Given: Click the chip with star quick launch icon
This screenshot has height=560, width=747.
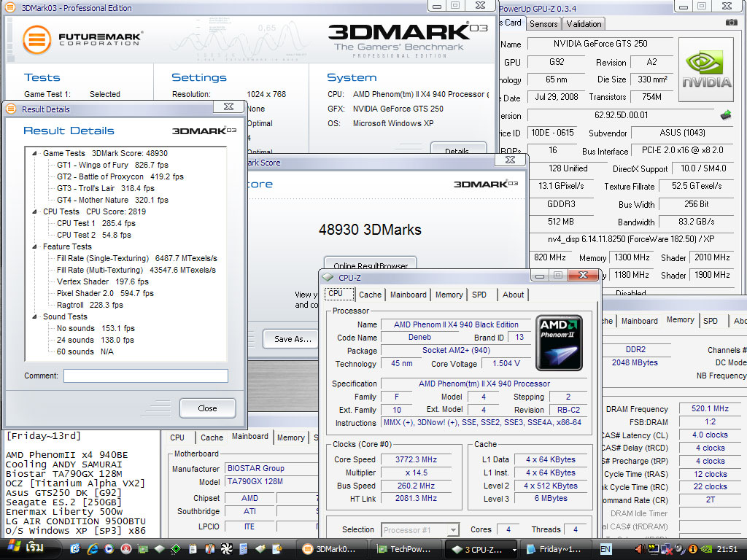Looking at the screenshot, I should click(x=260, y=548).
